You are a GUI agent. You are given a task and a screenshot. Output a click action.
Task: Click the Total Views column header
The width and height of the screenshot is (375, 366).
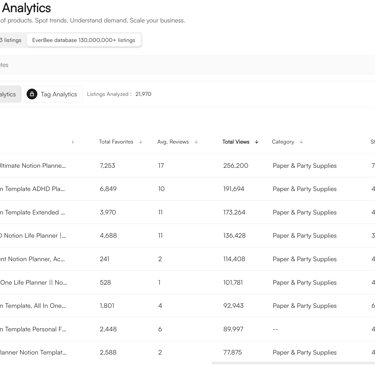click(x=236, y=142)
